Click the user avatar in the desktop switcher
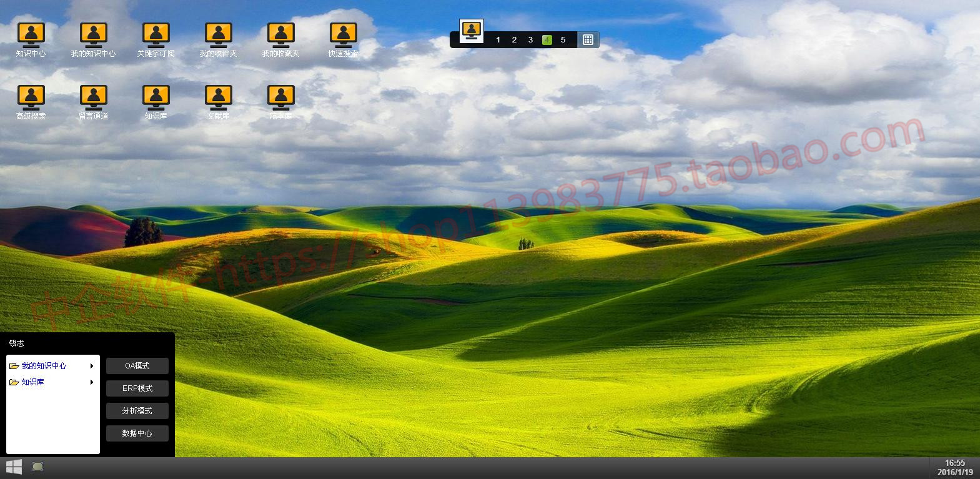The width and height of the screenshot is (980, 479). (472, 31)
